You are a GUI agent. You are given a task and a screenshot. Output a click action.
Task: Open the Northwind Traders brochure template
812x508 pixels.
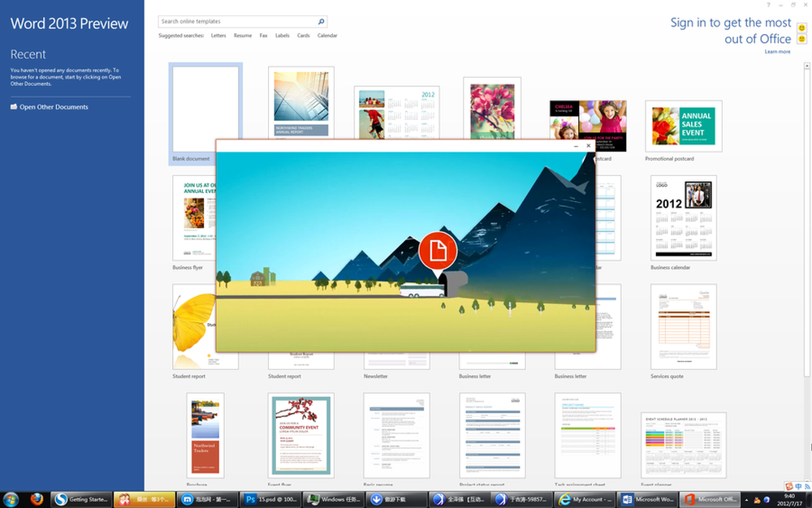pos(205,435)
